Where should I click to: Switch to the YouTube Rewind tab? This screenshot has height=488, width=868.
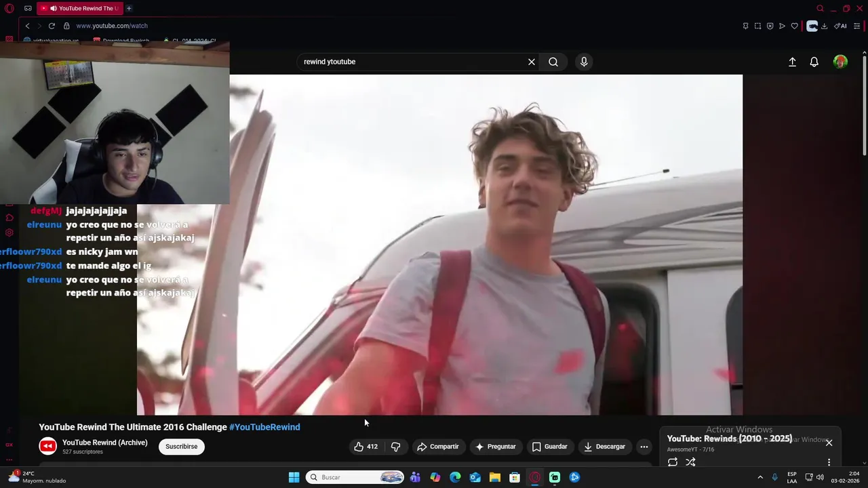coord(80,8)
